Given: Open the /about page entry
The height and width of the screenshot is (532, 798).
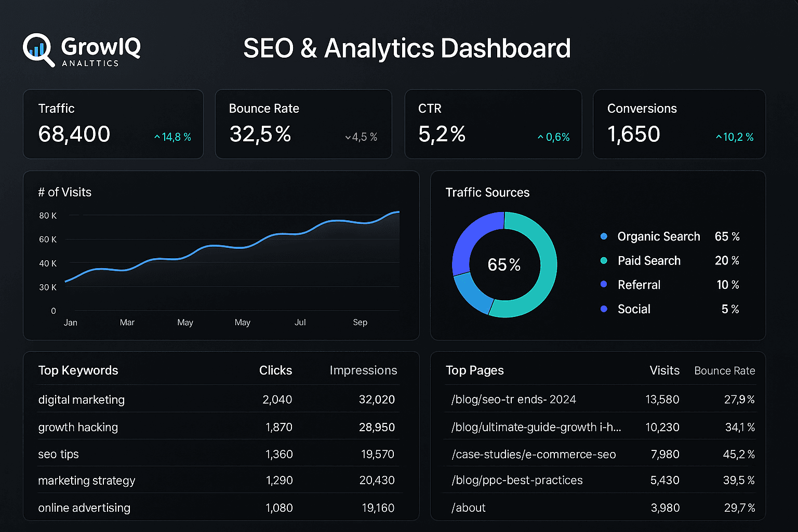Looking at the screenshot, I should pyautogui.click(x=468, y=508).
